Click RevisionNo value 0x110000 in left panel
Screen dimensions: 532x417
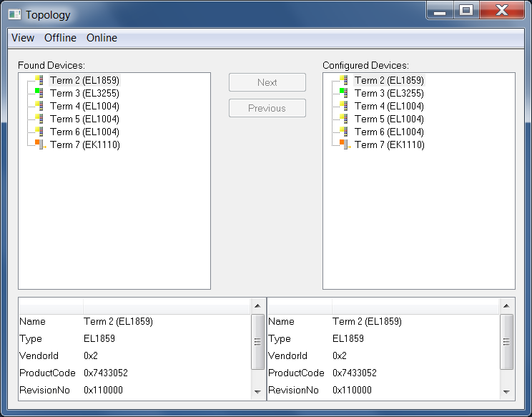pos(103,391)
